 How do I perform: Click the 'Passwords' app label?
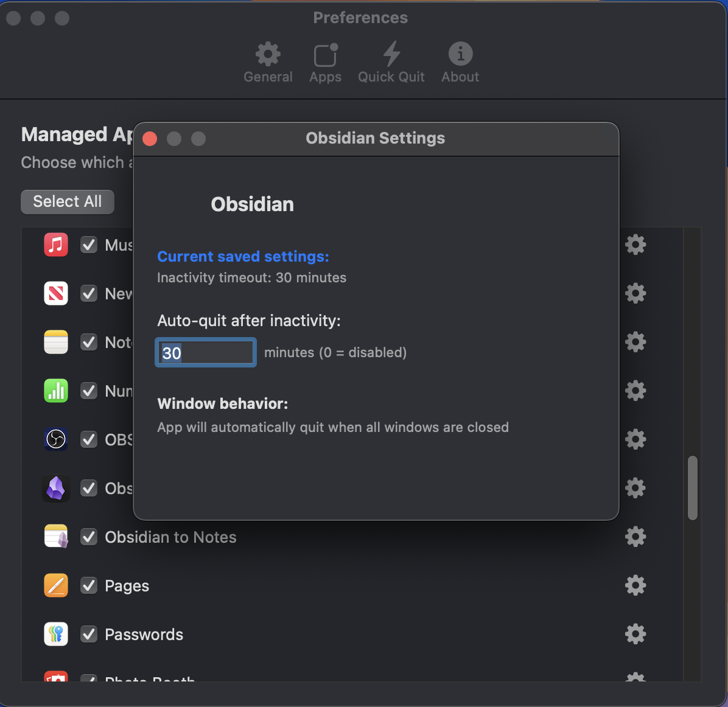(144, 635)
